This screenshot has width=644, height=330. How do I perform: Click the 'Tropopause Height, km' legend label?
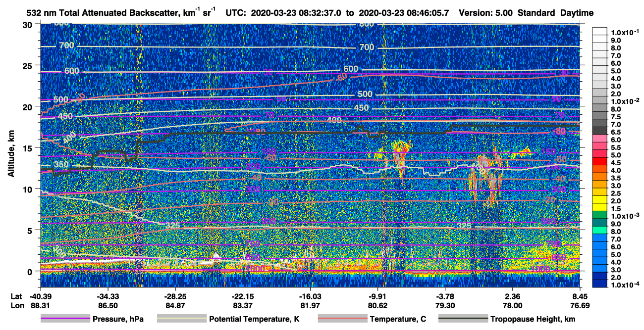(533, 320)
